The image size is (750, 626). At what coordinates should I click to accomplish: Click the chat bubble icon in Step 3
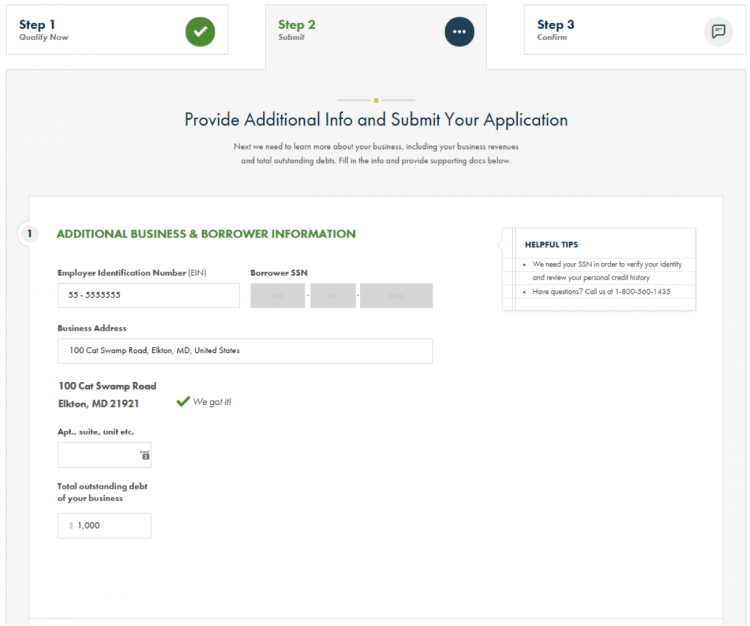[x=717, y=31]
